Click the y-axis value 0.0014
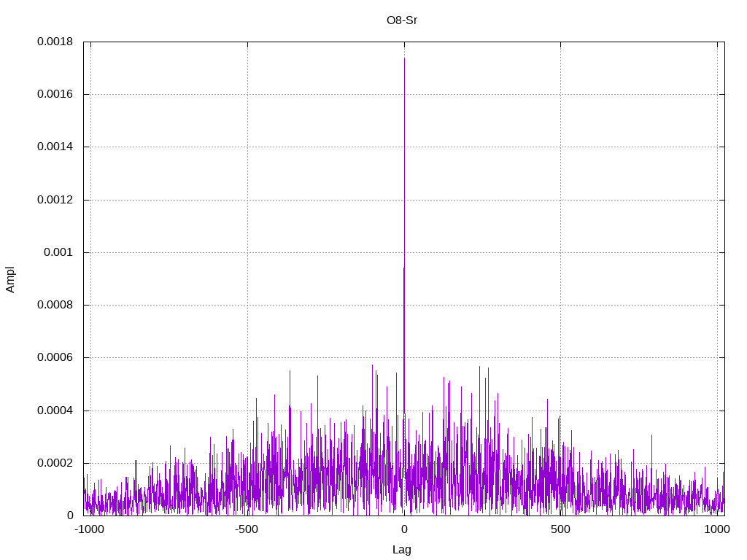This screenshot has height=560, width=747. tap(55, 147)
